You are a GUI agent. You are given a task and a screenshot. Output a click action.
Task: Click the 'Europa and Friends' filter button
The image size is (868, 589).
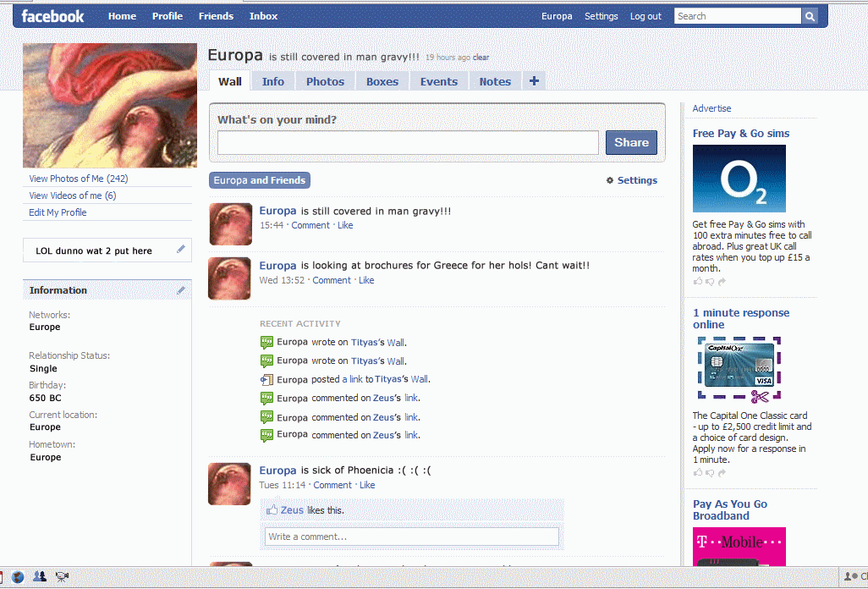260,180
